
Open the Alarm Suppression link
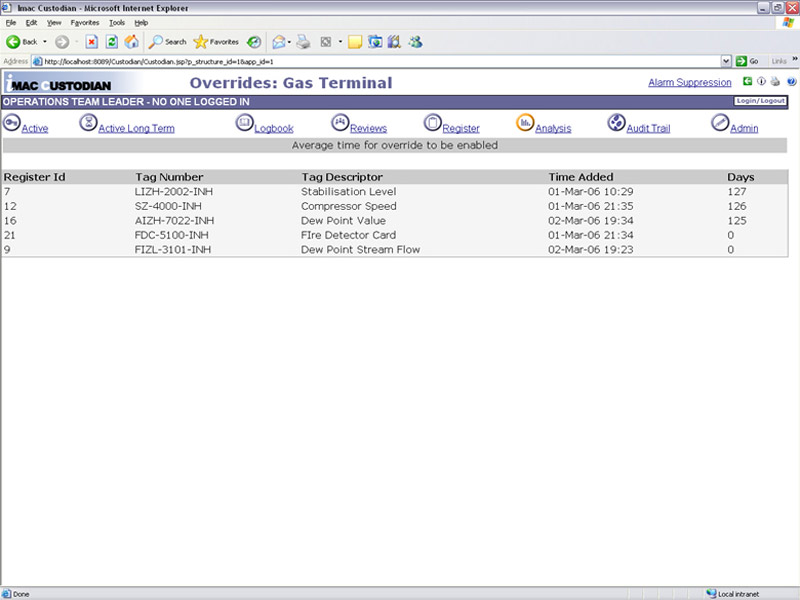coord(689,83)
